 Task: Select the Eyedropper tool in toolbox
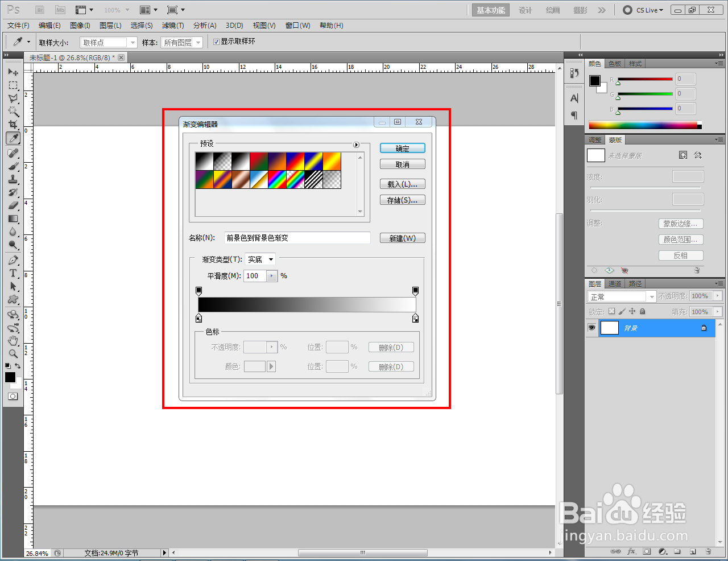click(13, 138)
